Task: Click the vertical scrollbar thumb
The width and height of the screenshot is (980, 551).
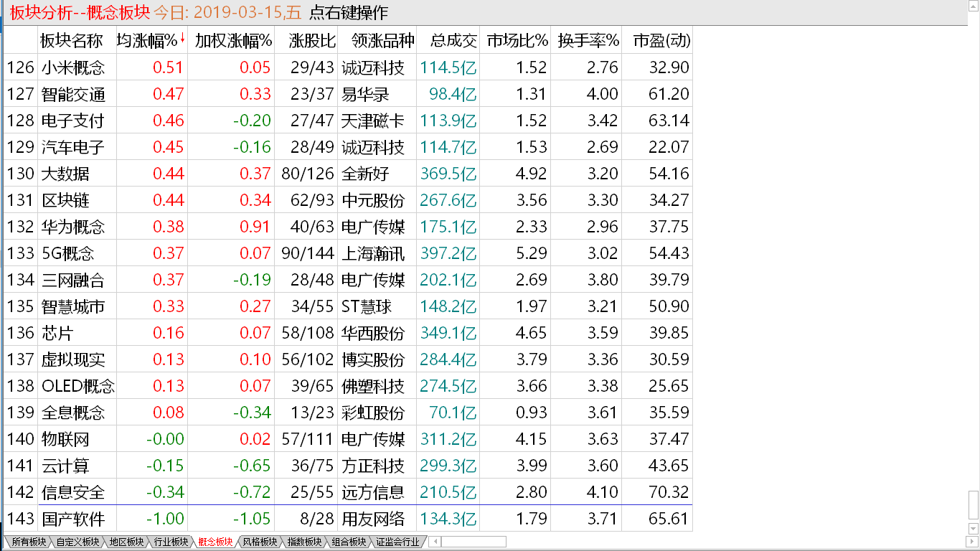Action: 974,504
